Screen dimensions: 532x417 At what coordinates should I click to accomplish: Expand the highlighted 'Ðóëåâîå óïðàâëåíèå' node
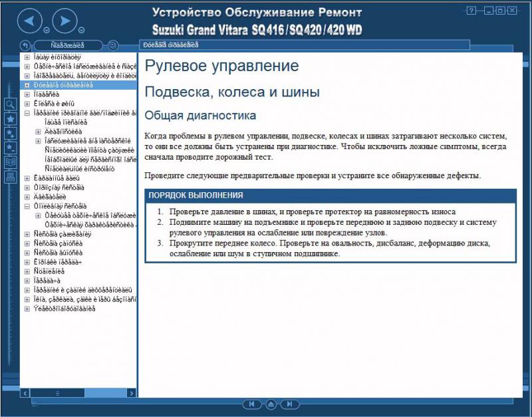[27, 85]
